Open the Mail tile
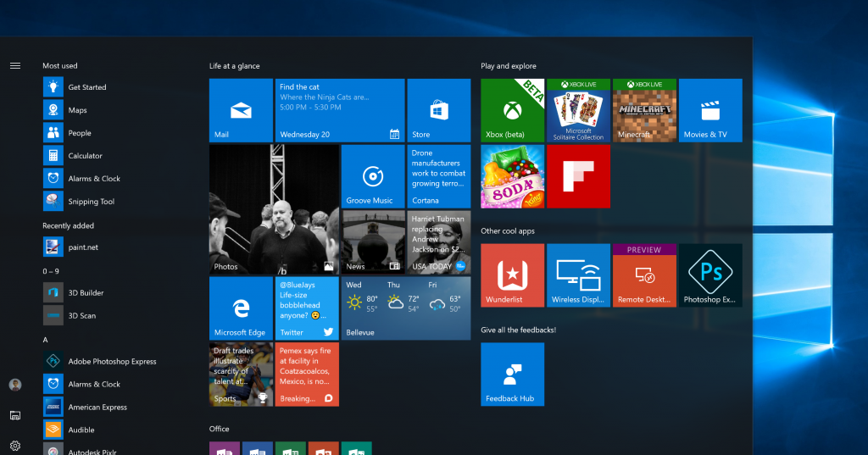This screenshot has width=868, height=455. (x=241, y=110)
